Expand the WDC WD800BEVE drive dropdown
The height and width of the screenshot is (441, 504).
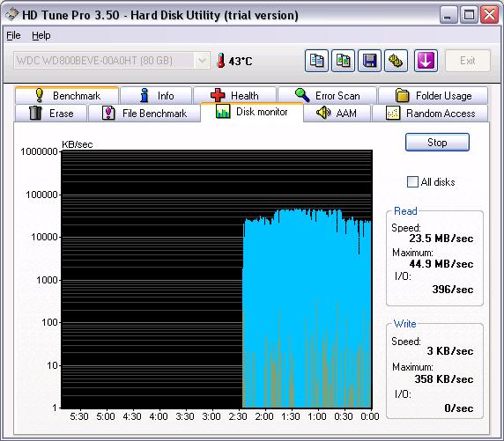[x=202, y=61]
